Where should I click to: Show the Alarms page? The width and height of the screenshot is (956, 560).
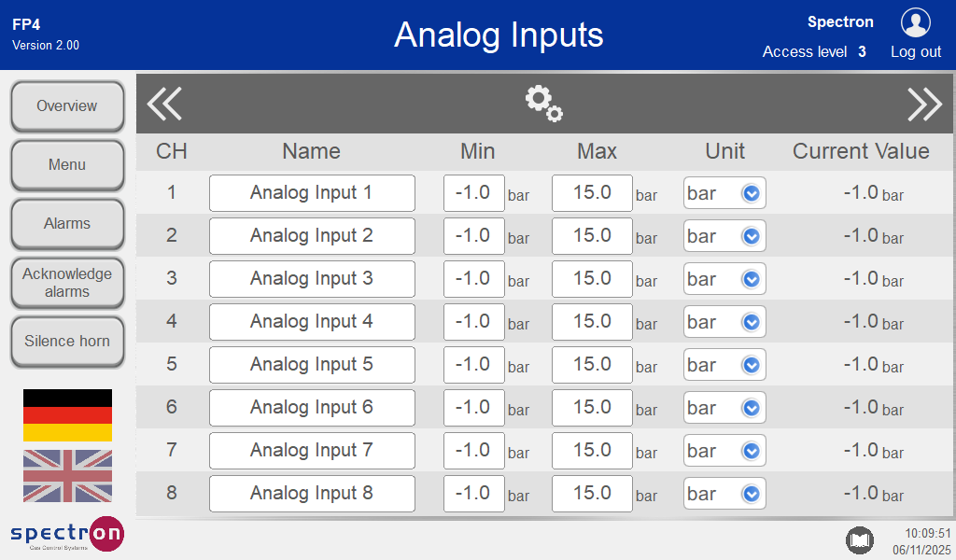pyautogui.click(x=67, y=224)
